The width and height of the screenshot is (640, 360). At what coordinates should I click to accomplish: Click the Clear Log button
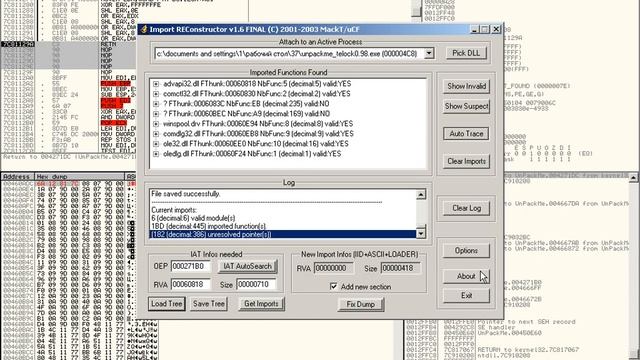(x=466, y=208)
